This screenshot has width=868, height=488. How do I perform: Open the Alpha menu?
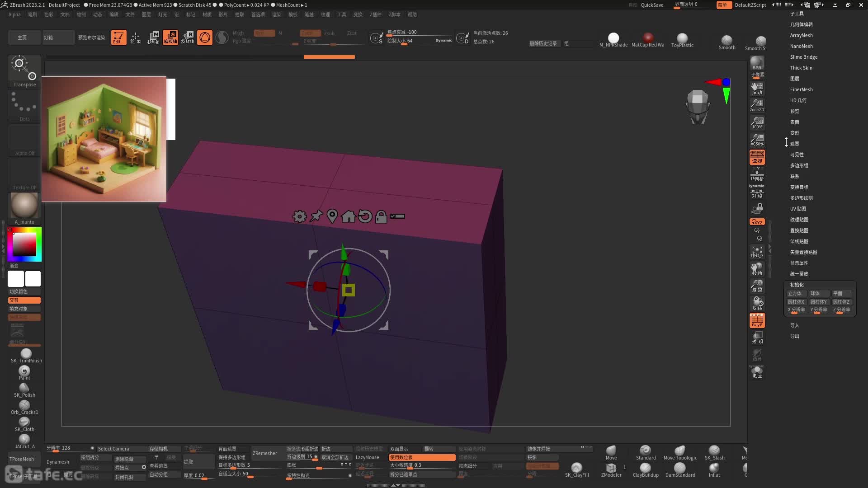pyautogui.click(x=14, y=14)
